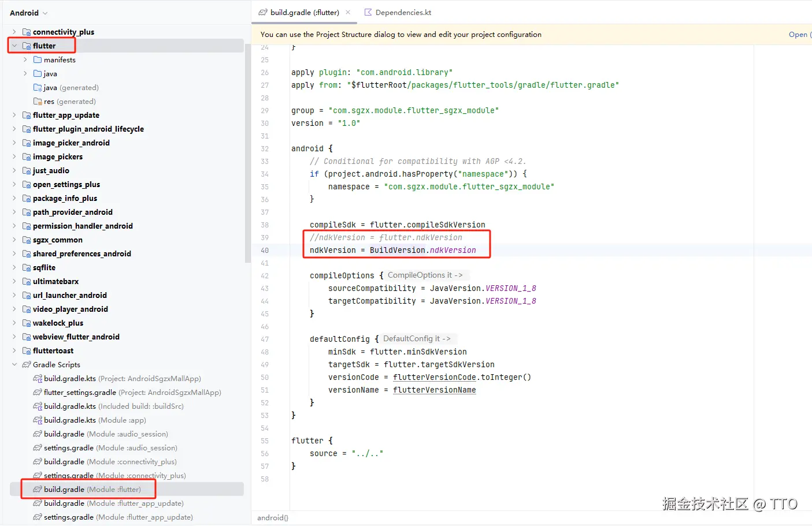812x526 pixels.
Task: Click the ultimatebarx module icon
Action: 27,281
